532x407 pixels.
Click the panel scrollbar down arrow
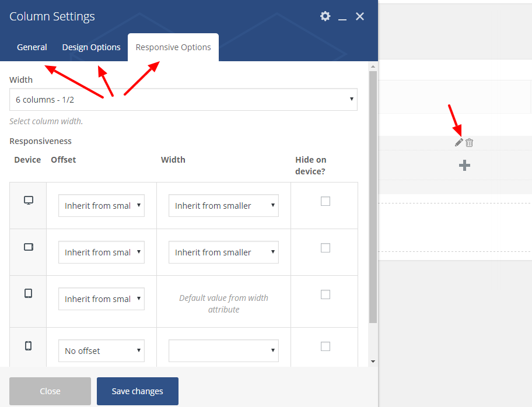(373, 362)
